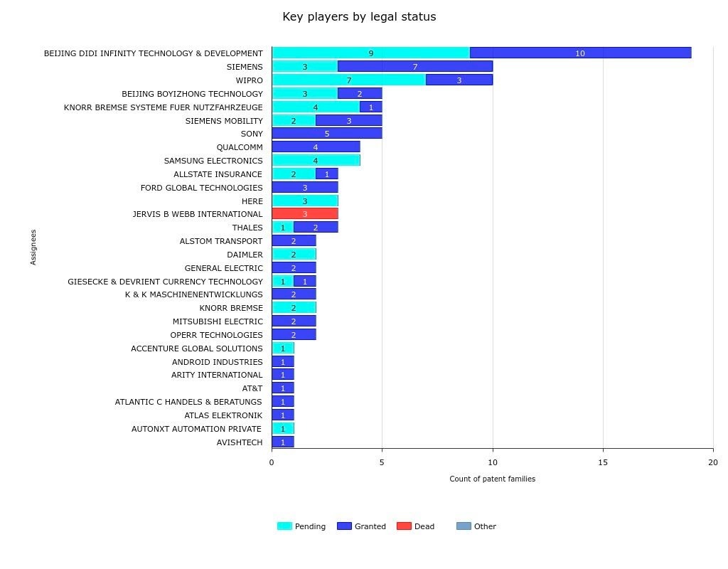Toggle the Pending series via its legend label
Viewport: 728px width, 569px height.
click(310, 526)
